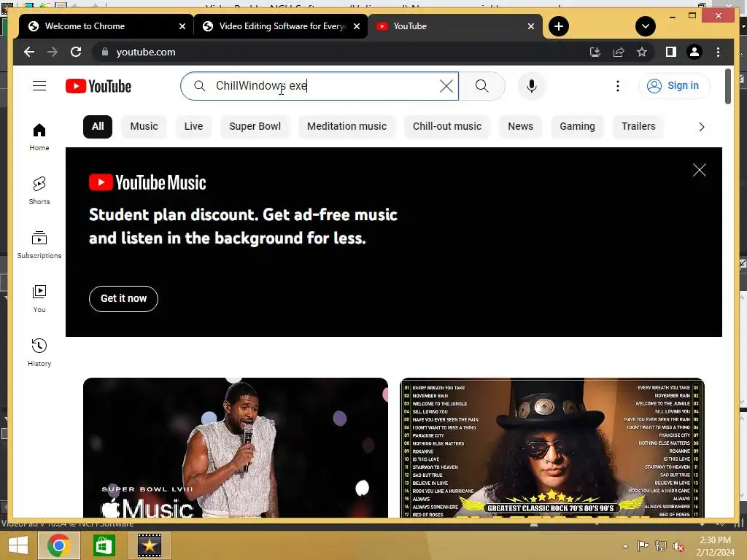Clear the search box with X icon
The image size is (747, 560).
point(446,86)
